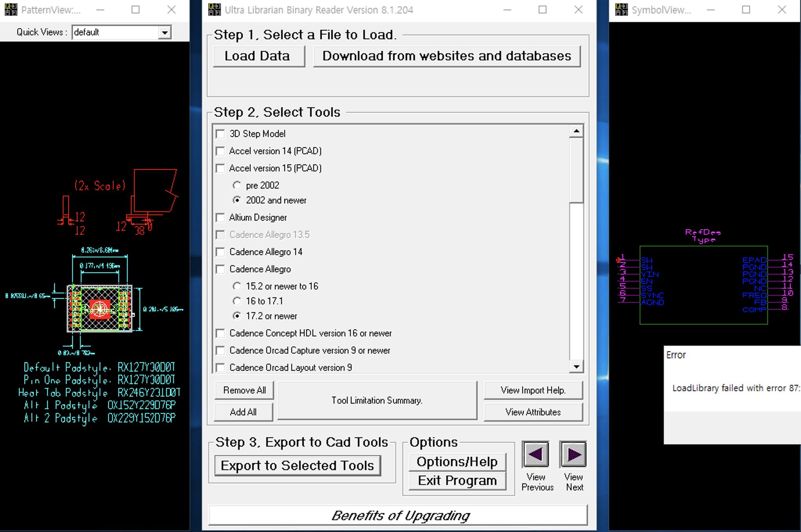
Task: Click the Remove All button
Action: [244, 390]
